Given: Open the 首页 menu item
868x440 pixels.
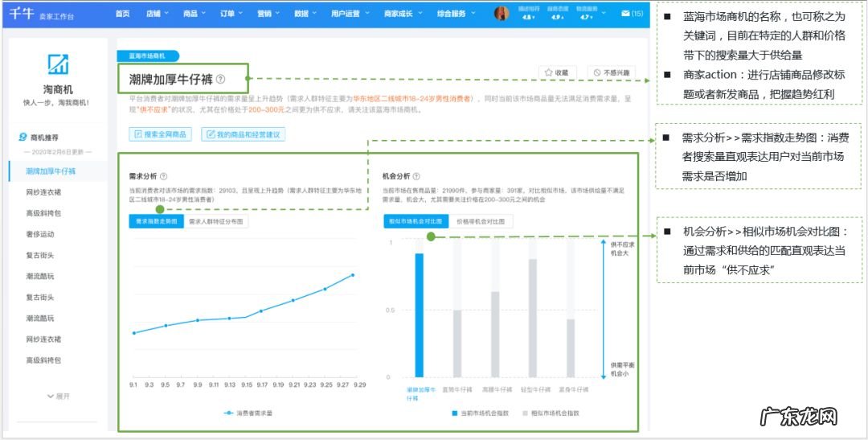Looking at the screenshot, I should click(x=122, y=14).
